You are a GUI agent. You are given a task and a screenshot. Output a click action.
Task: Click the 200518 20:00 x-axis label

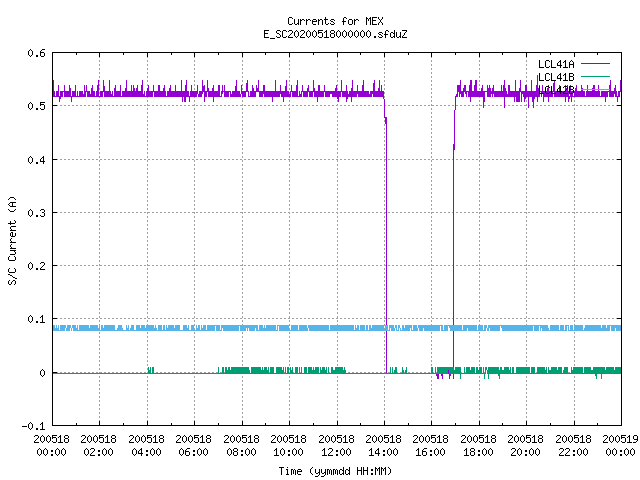coord(526,446)
